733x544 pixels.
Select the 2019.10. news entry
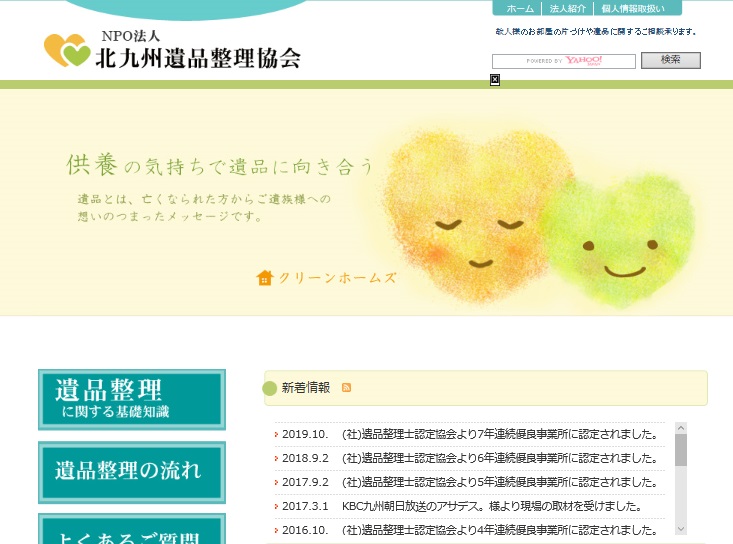coord(470,434)
